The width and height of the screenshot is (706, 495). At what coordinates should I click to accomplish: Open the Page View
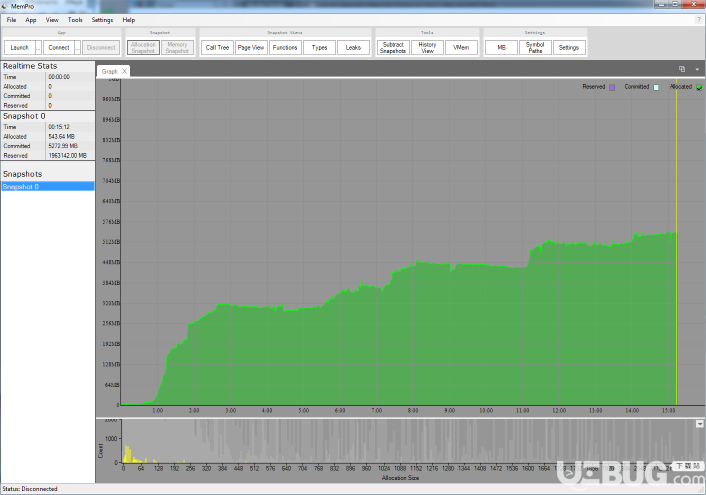[x=251, y=47]
